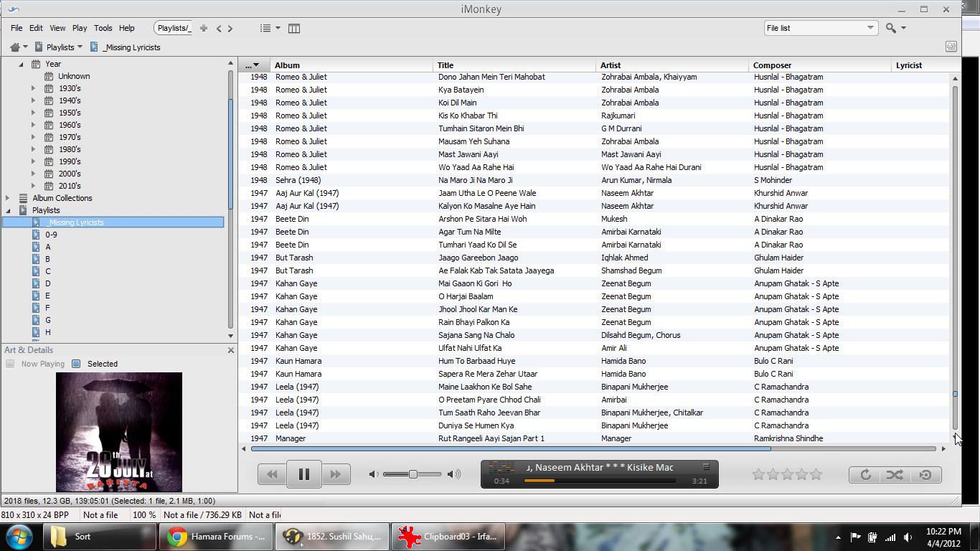Click the panel icon at toolbar right edge

[951, 47]
